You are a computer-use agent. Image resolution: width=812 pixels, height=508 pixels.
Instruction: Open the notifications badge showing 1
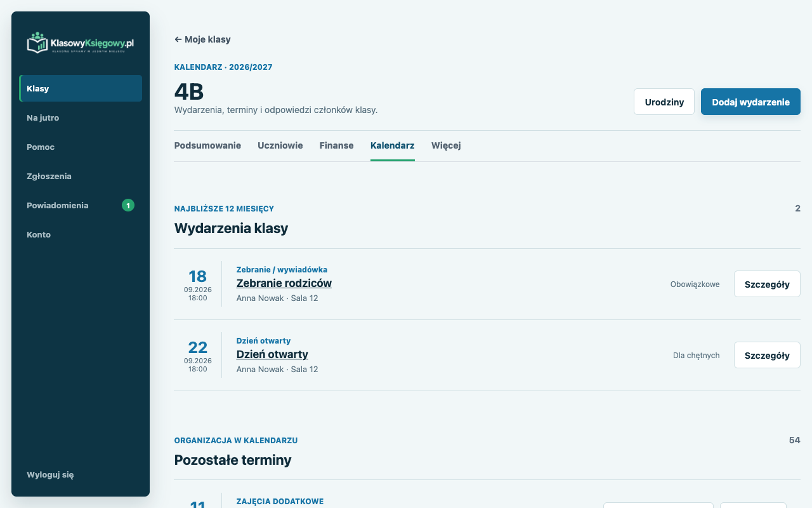tap(128, 205)
